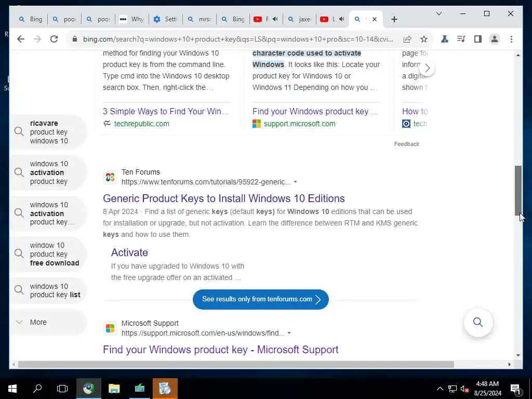Open the Chrome Labs flask icon
532x399 pixels.
coord(445,39)
